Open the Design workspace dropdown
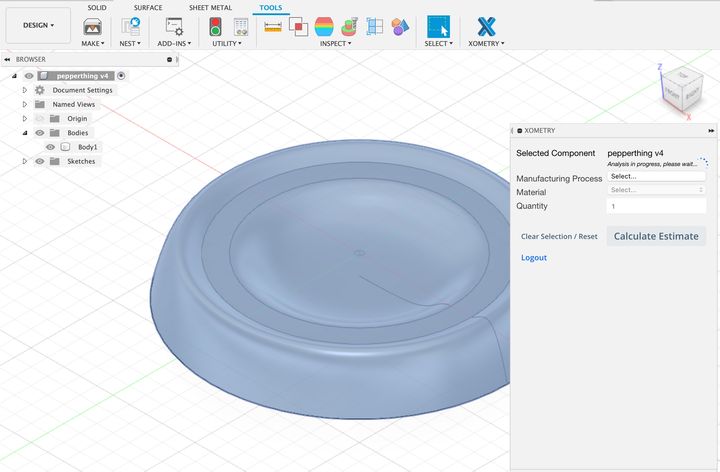Image resolution: width=720 pixels, height=472 pixels. (x=38, y=25)
